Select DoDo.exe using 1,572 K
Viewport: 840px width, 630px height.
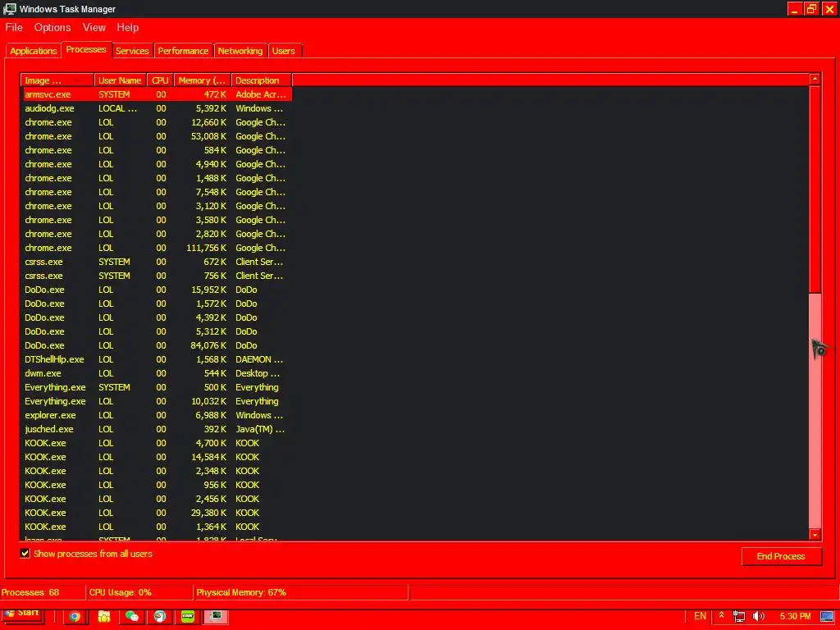[157, 304]
